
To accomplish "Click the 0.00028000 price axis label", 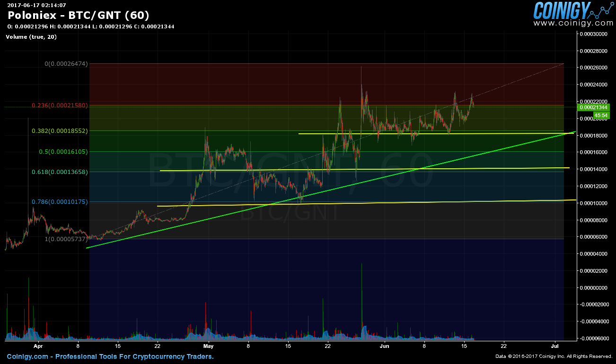I will (594, 51).
